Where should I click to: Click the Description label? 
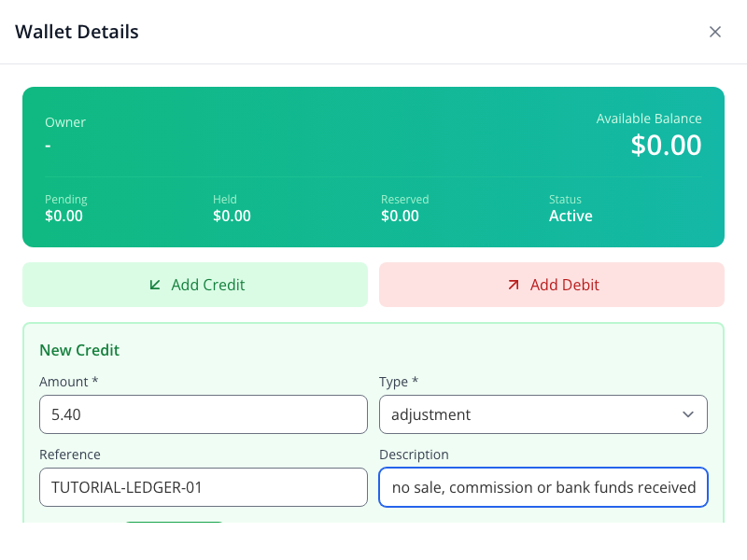click(x=414, y=455)
